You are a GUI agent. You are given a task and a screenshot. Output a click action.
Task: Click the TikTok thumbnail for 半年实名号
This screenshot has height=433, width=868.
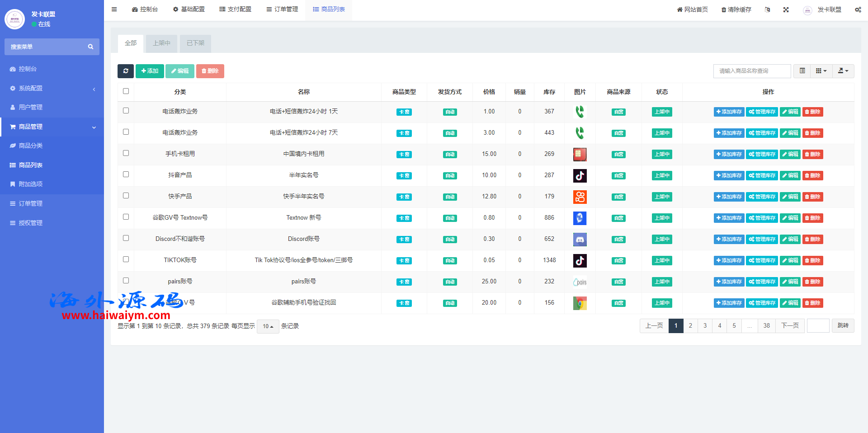click(580, 175)
